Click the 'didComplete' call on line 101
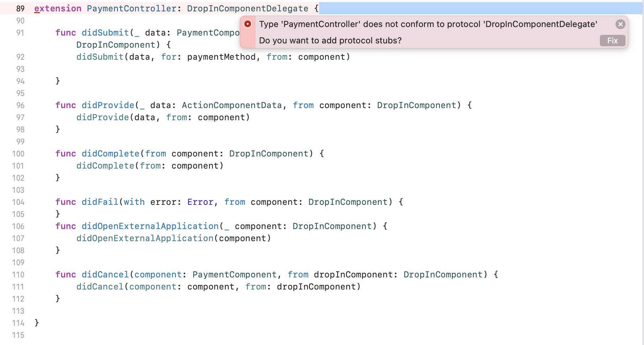 click(105, 166)
